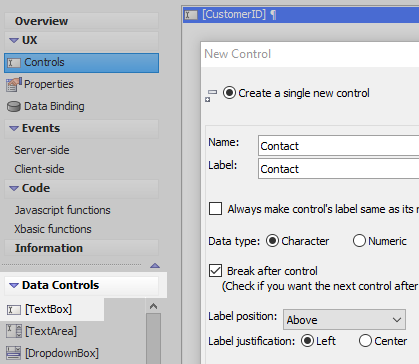Set label justification to Center
Image resolution: width=419 pixels, height=364 pixels.
tap(365, 341)
